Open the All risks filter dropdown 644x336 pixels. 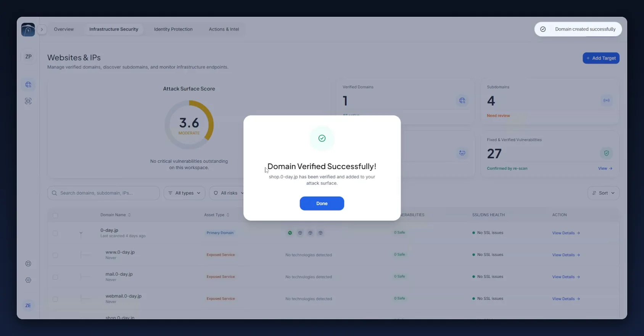pos(229,193)
